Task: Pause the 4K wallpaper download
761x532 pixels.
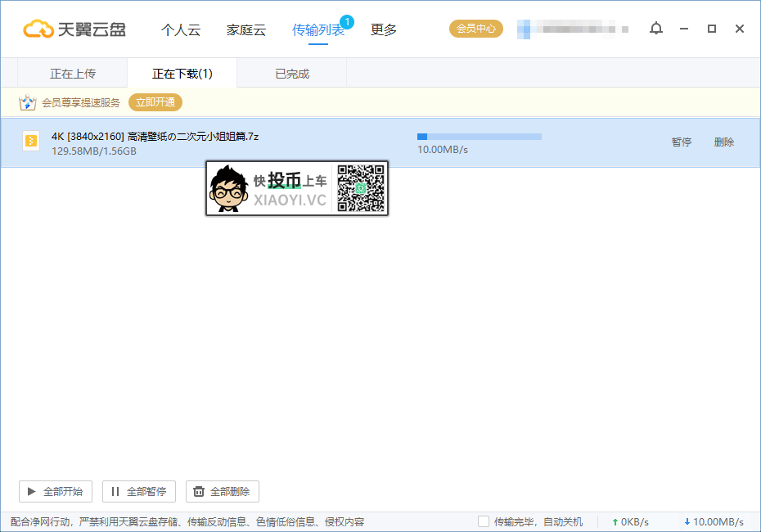Action: pos(681,141)
